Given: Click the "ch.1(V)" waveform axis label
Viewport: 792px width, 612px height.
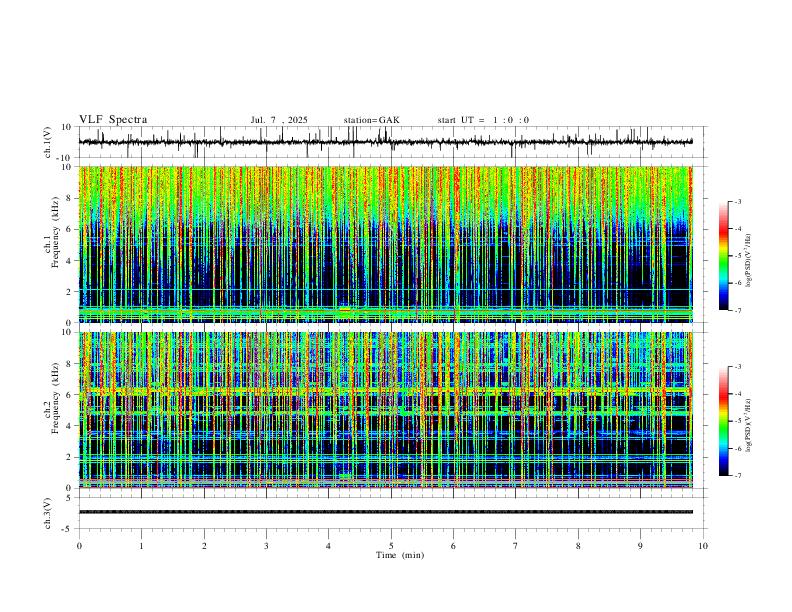Looking at the screenshot, I should pos(48,142).
